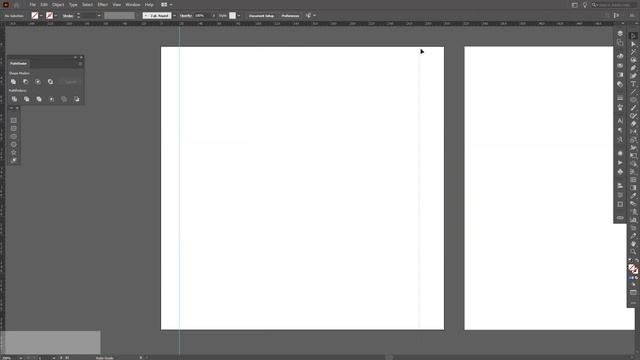640x360 pixels.
Task: Click the Outline pathfinder icon
Action: click(64, 99)
